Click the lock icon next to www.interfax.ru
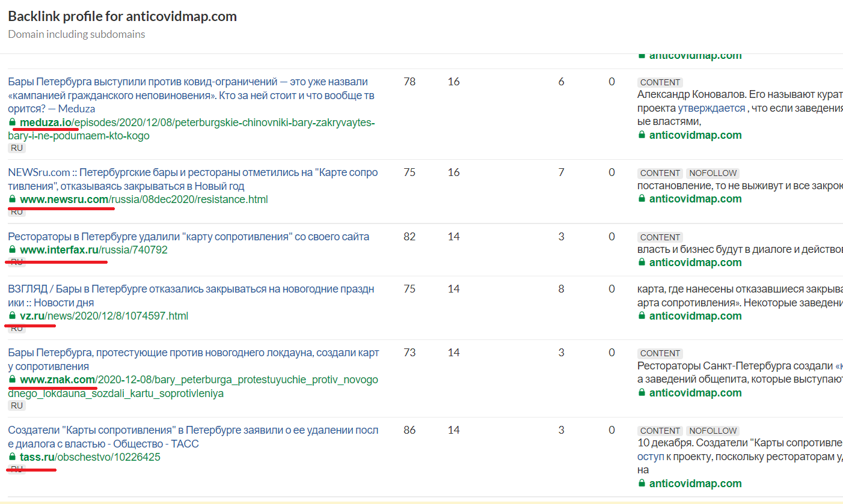This screenshot has width=843, height=504. click(x=12, y=250)
